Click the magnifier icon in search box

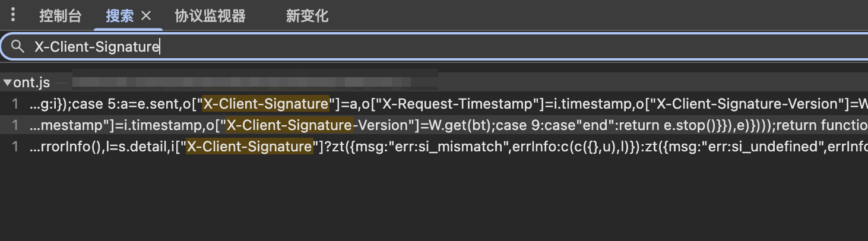pos(18,47)
